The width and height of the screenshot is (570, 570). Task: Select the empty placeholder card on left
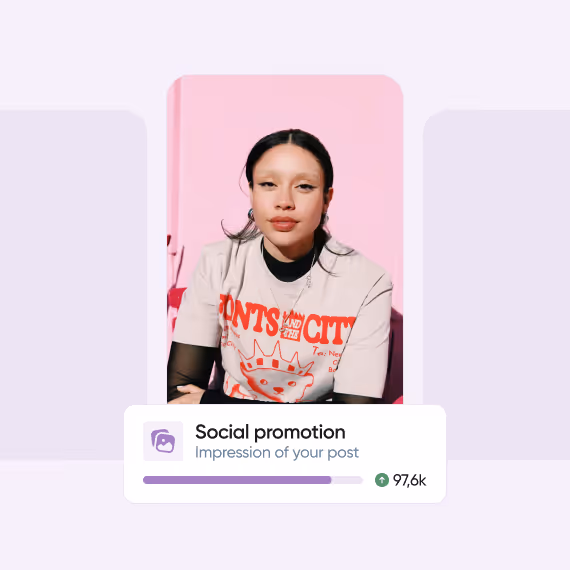tap(73, 285)
